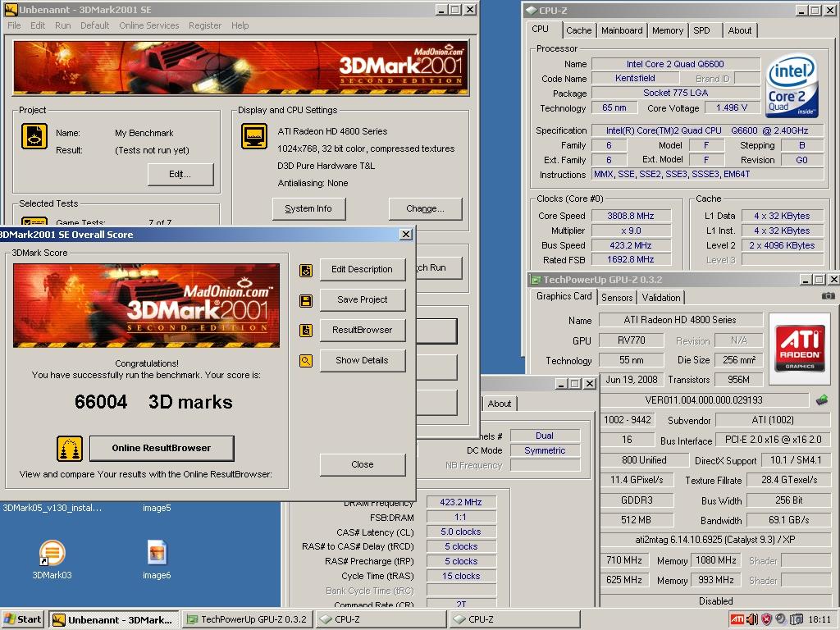Screen dimensions: 840x630
Task: Click the Bus Speed 423.2 MHz value
Action: point(631,245)
